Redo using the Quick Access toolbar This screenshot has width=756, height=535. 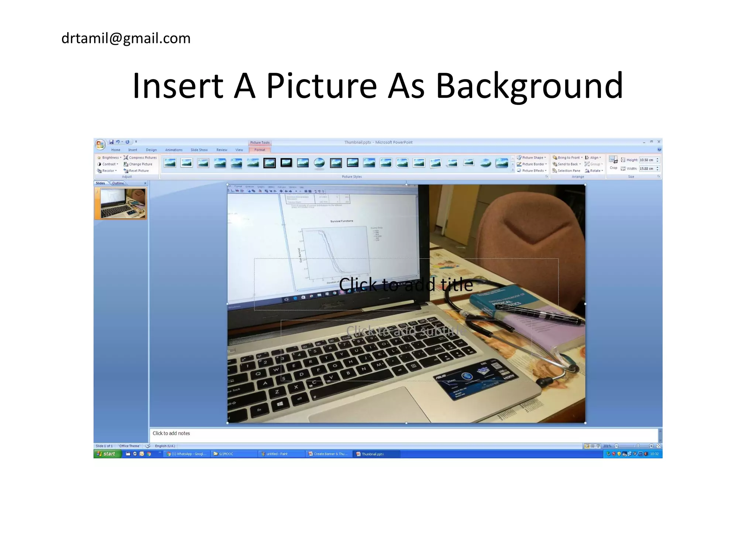[x=127, y=142]
